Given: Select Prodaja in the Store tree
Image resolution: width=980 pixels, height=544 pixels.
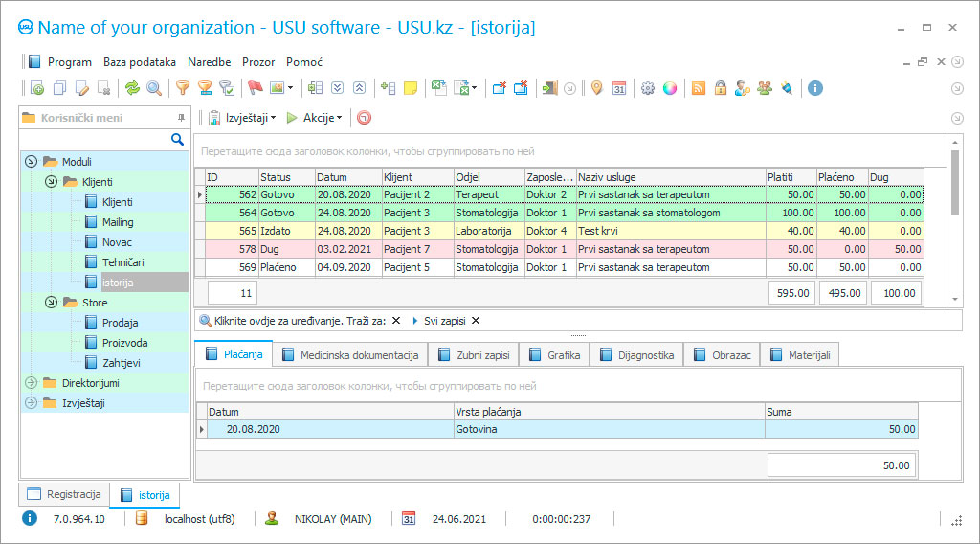Looking at the screenshot, I should (120, 323).
